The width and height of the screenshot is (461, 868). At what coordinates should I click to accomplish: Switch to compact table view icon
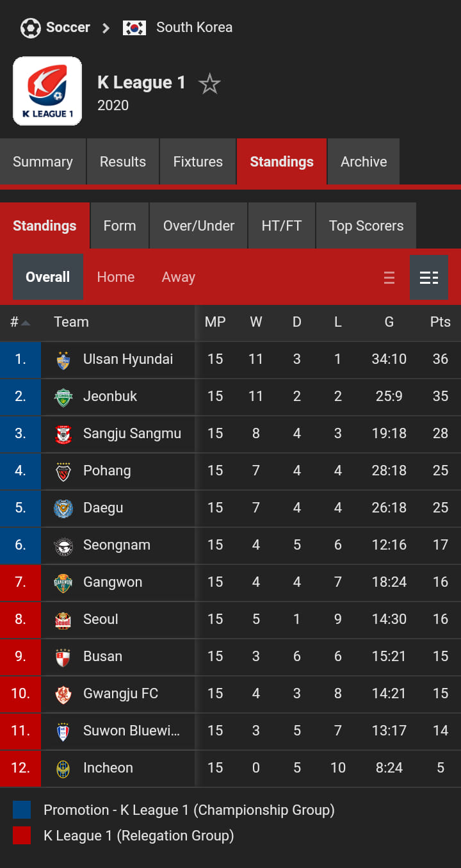tap(389, 277)
